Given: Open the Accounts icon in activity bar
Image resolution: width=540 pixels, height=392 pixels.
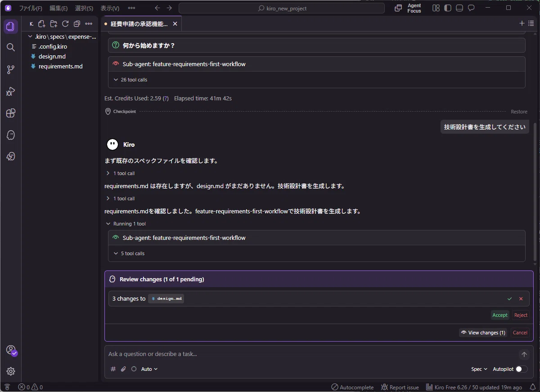Looking at the screenshot, I should point(11,350).
